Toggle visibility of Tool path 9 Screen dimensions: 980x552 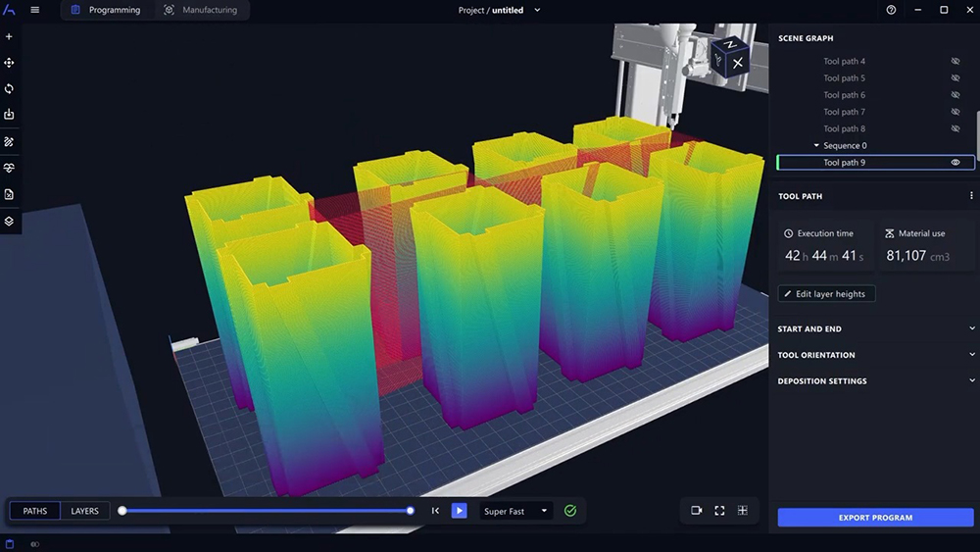(955, 163)
